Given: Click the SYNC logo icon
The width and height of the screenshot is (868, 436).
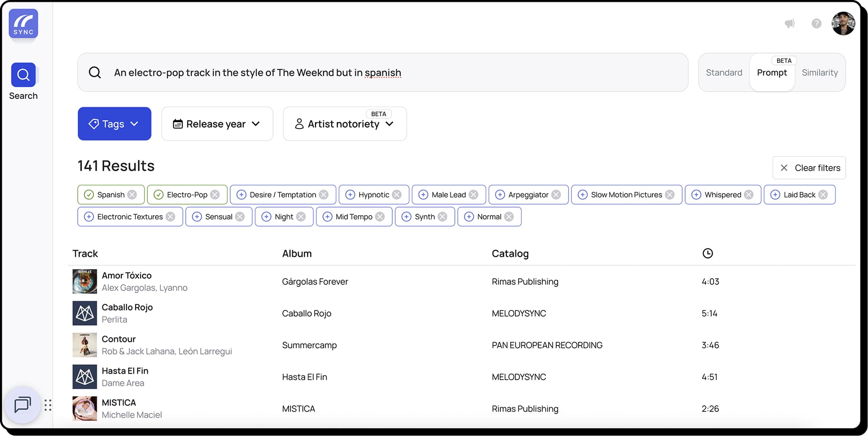Looking at the screenshot, I should [23, 24].
